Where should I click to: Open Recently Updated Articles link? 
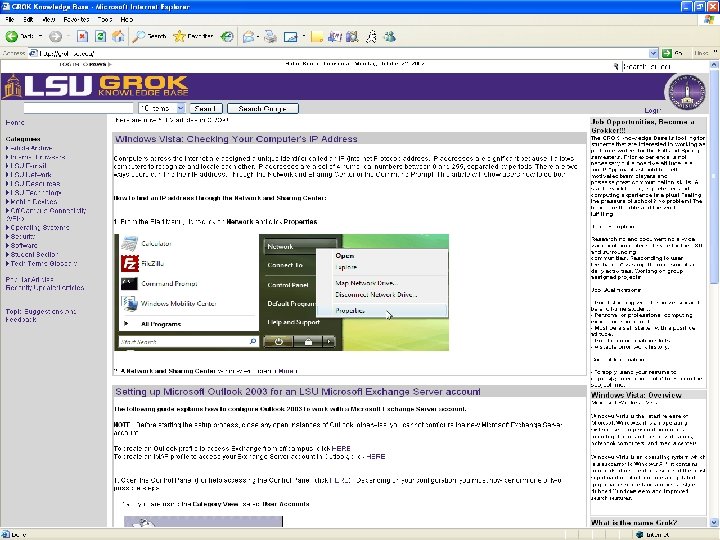point(45,287)
